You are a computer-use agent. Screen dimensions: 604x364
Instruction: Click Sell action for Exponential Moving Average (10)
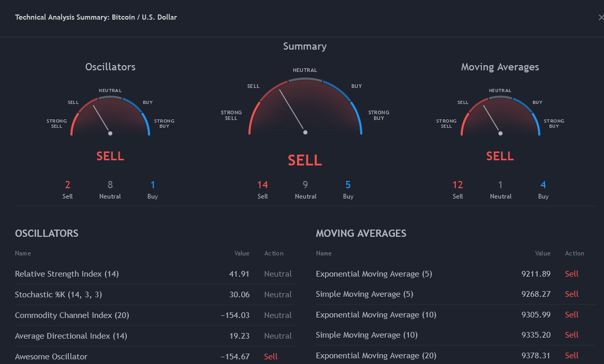click(571, 315)
